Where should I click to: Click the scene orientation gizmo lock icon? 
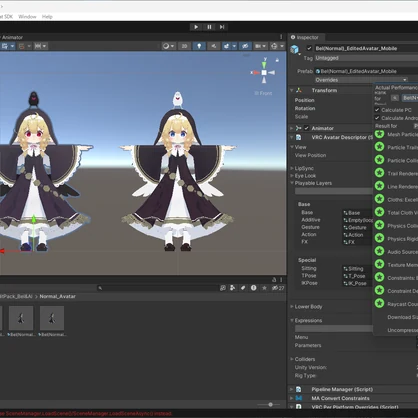[277, 60]
